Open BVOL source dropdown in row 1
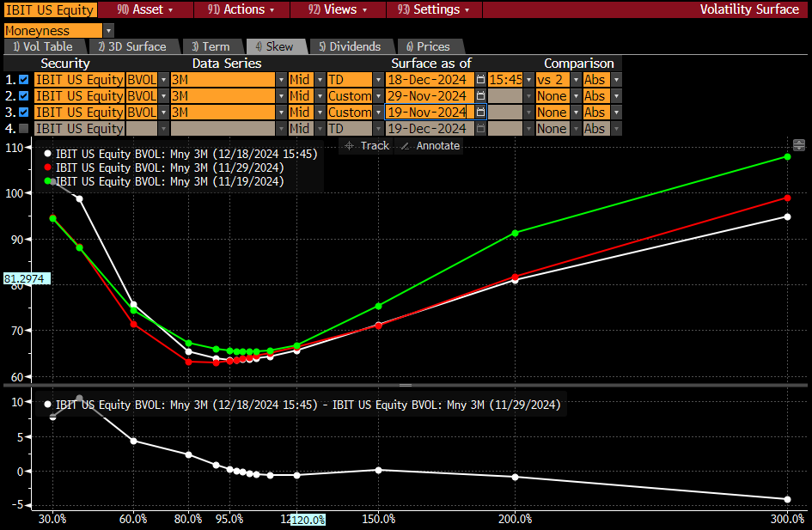This screenshot has height=530, width=812. coord(163,80)
